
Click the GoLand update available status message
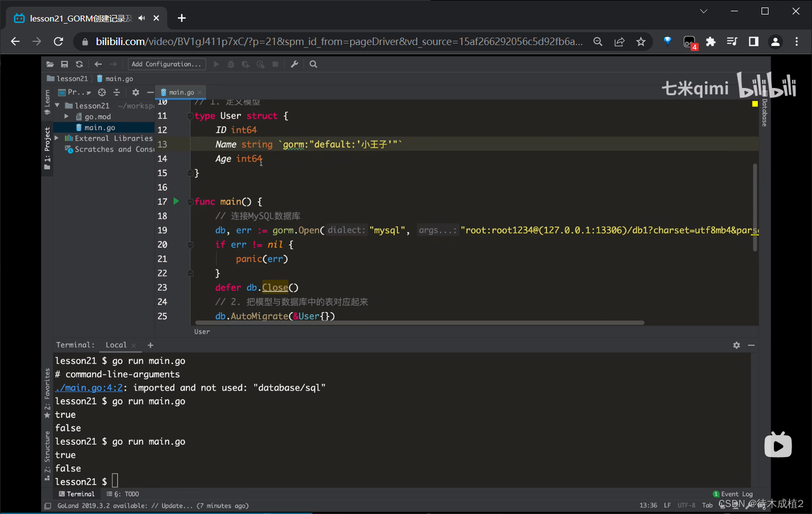[x=153, y=505]
